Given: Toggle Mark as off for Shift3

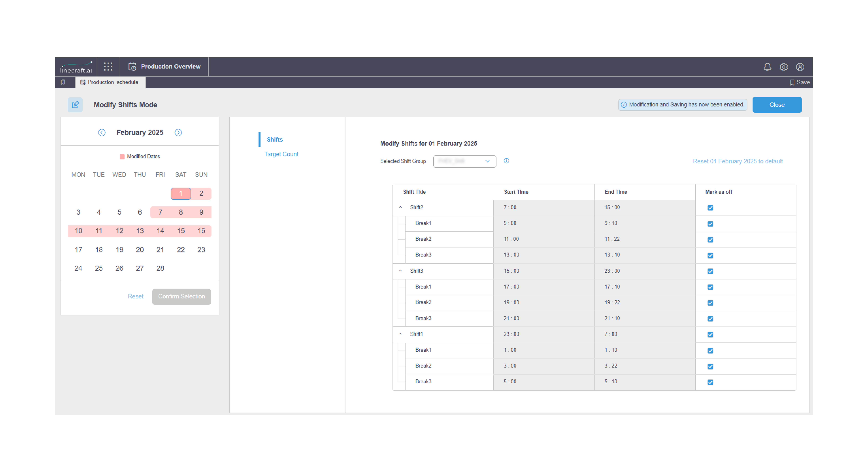Looking at the screenshot, I should tap(710, 271).
